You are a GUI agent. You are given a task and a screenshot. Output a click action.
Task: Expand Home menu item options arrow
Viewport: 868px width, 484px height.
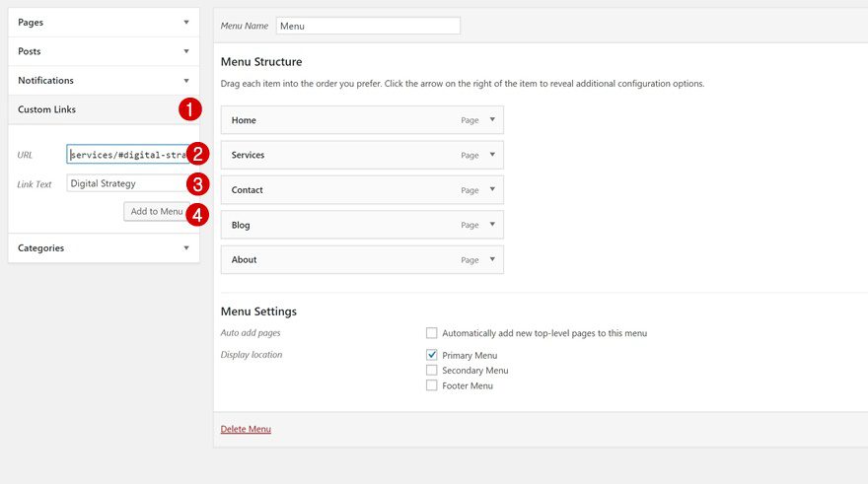[x=492, y=119]
